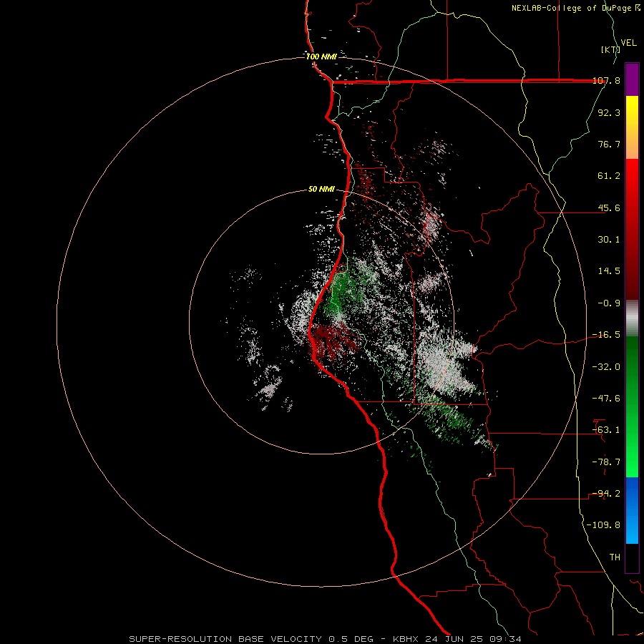The width and height of the screenshot is (644, 644).
Task: Click the 100 NMI range ring label
Action: [x=321, y=57]
